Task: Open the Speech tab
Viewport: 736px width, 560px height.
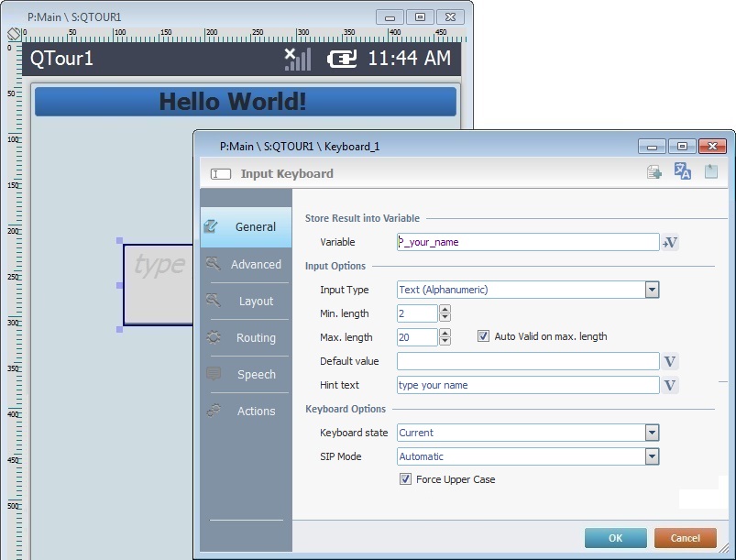Action: coord(246,374)
